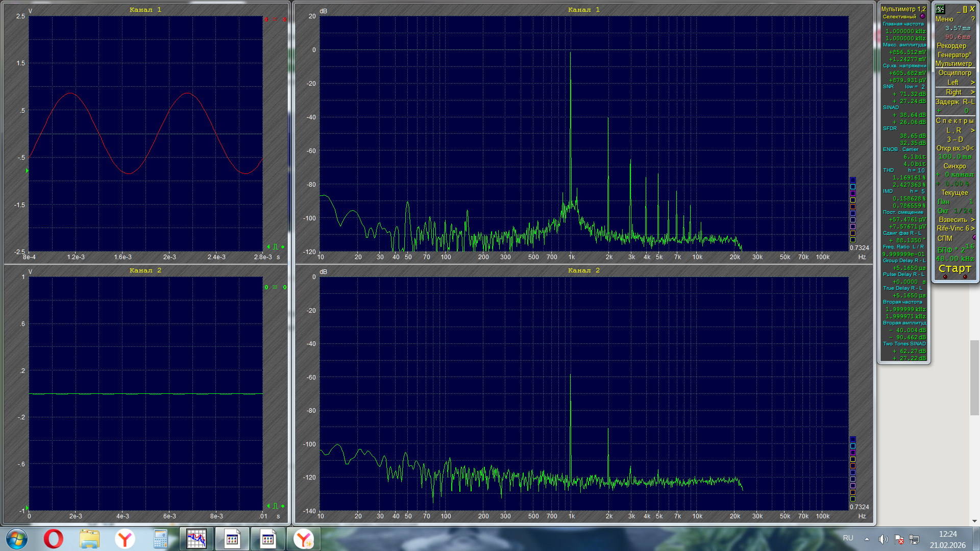Click the volume speaker tray icon
The height and width of the screenshot is (551, 980).
click(x=883, y=539)
